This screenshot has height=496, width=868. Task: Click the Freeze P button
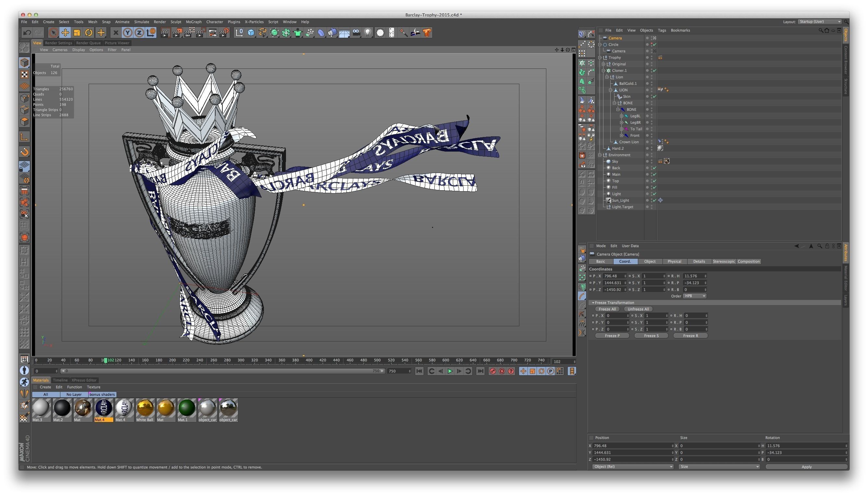[612, 336]
